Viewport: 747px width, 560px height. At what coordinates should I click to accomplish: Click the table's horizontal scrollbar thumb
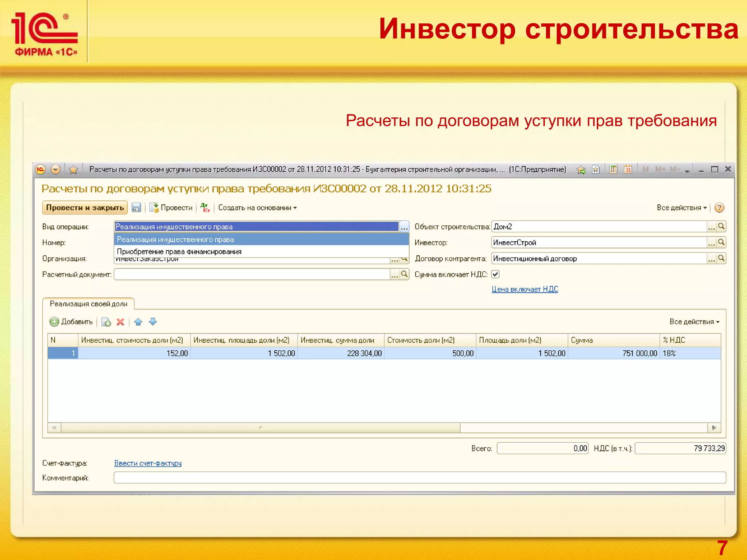[x=260, y=427]
